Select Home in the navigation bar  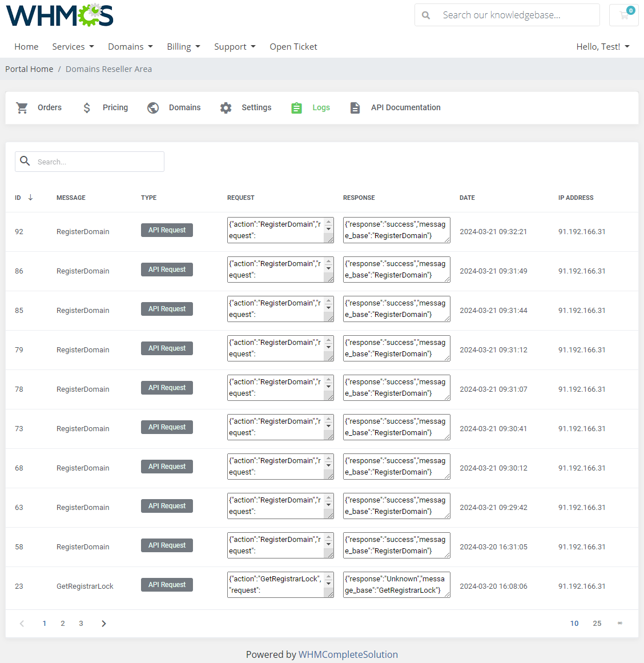click(26, 46)
